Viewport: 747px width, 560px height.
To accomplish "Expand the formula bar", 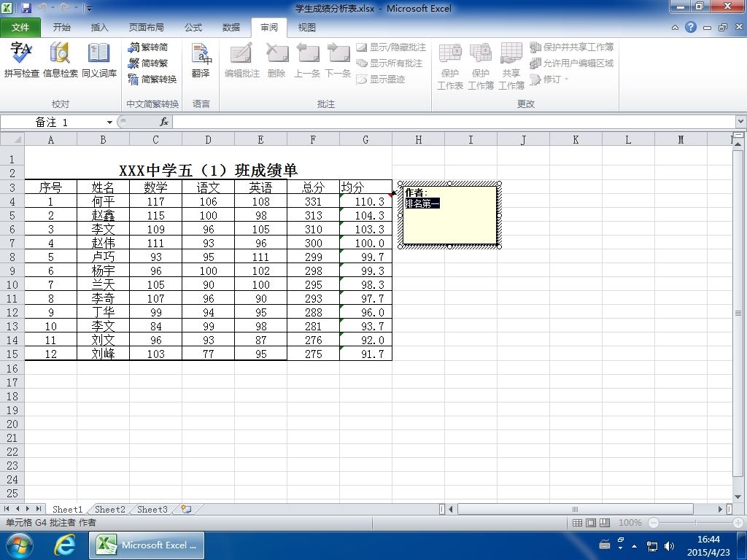I will click(741, 122).
